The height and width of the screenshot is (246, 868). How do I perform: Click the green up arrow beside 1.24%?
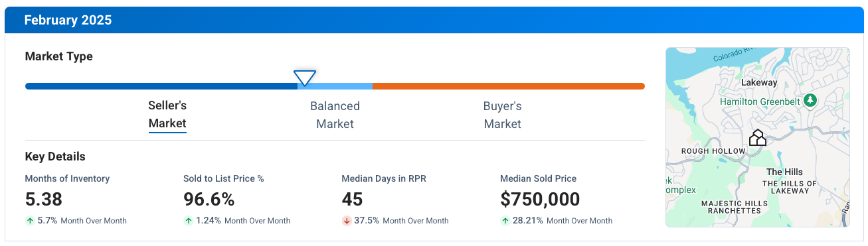(x=188, y=221)
